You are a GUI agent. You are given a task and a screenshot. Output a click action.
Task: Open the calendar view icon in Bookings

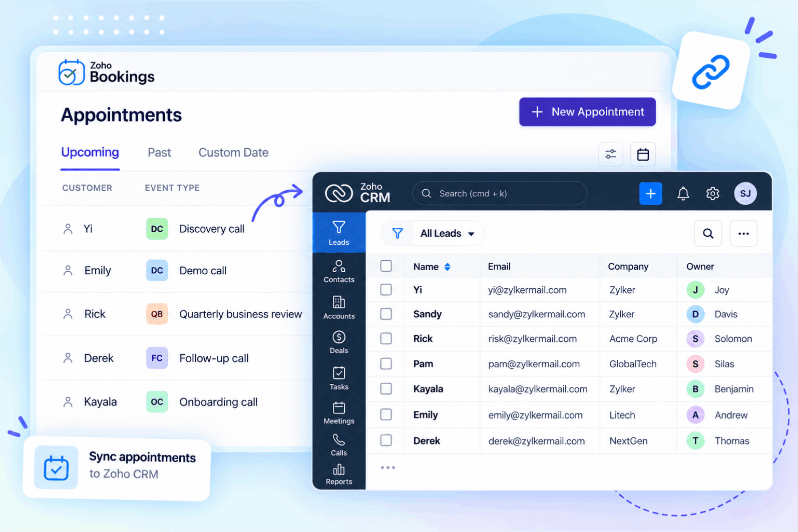(x=643, y=154)
